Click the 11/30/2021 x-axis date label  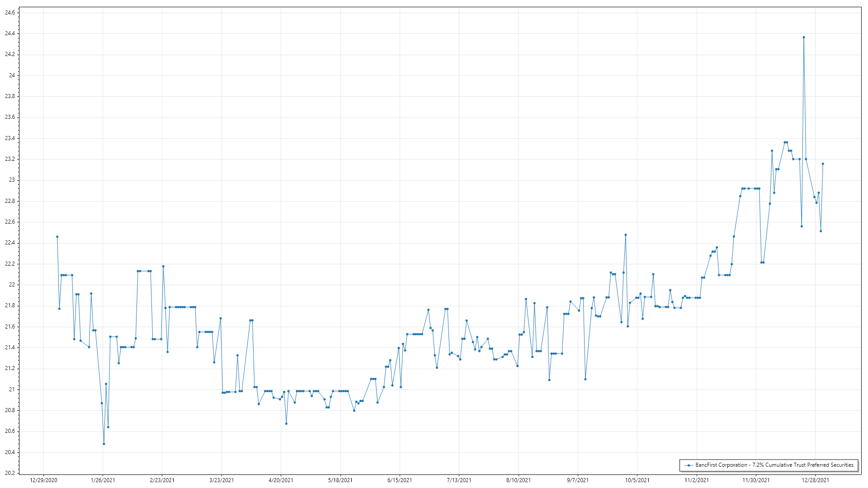pyautogui.click(x=756, y=480)
